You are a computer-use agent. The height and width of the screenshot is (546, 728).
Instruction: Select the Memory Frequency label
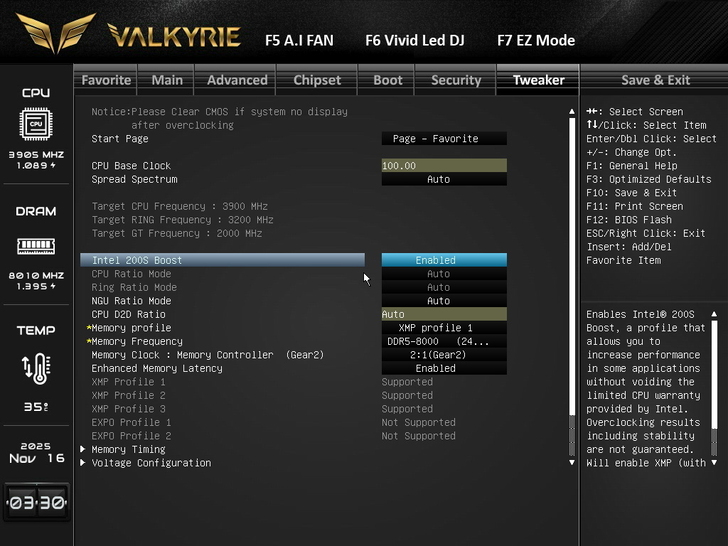[137, 341]
